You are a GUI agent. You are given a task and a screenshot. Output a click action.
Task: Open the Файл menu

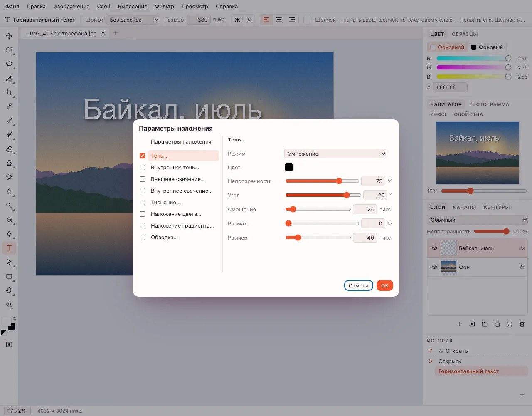click(x=12, y=6)
